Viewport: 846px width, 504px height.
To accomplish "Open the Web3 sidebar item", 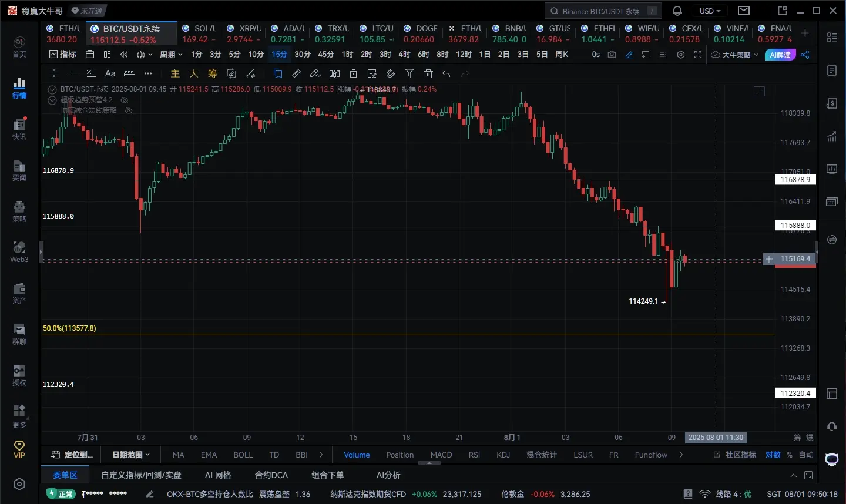I will pos(19,252).
